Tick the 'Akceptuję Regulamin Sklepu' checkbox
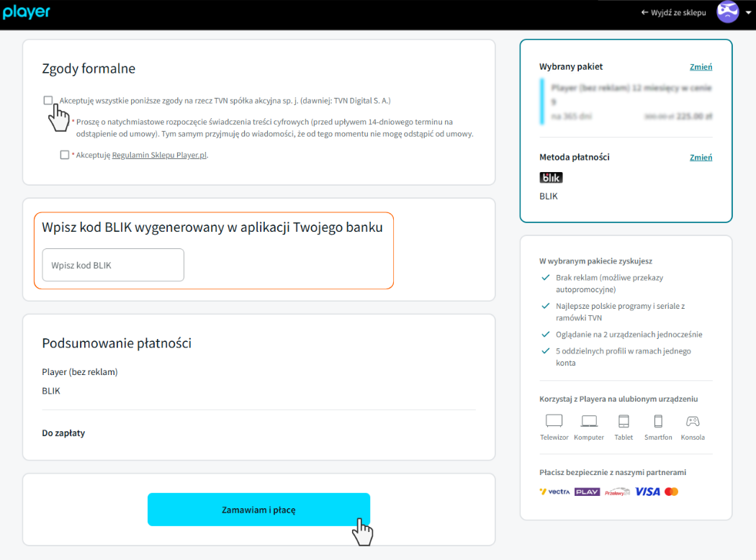This screenshot has width=756, height=560. coord(65,155)
